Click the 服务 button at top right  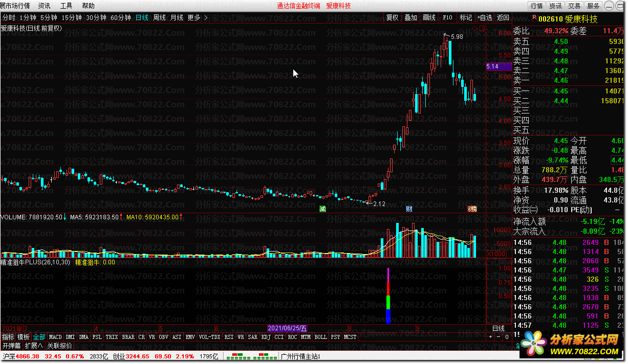point(593,6)
